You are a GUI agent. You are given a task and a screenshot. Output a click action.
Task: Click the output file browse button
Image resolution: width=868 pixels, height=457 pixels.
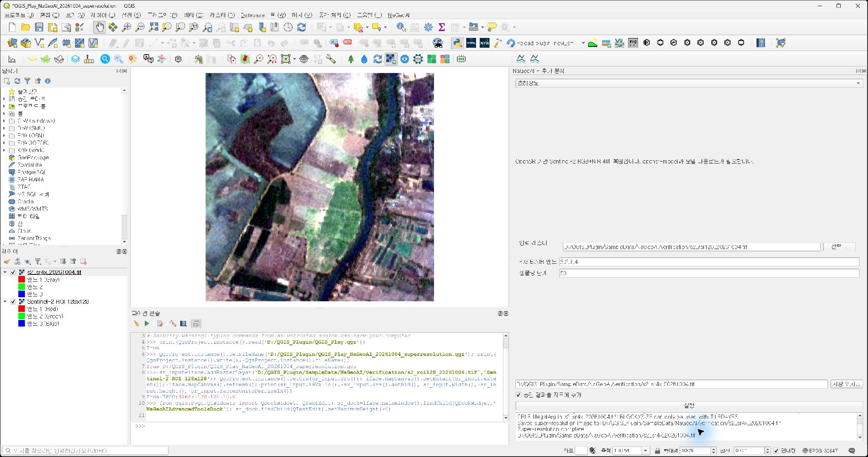pyautogui.click(x=847, y=384)
